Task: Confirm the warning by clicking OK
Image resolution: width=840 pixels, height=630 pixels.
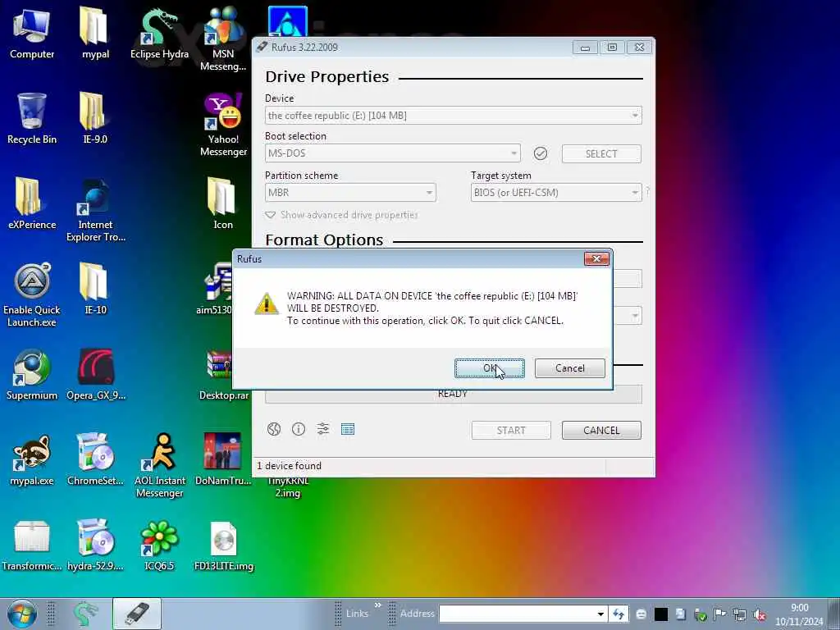Action: [x=489, y=368]
